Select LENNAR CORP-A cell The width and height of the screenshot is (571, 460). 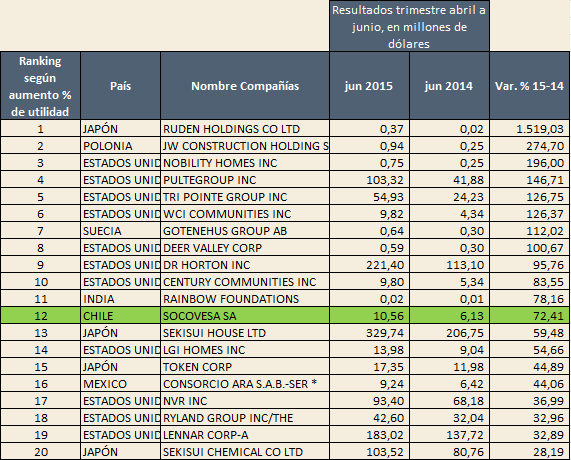tap(245, 435)
